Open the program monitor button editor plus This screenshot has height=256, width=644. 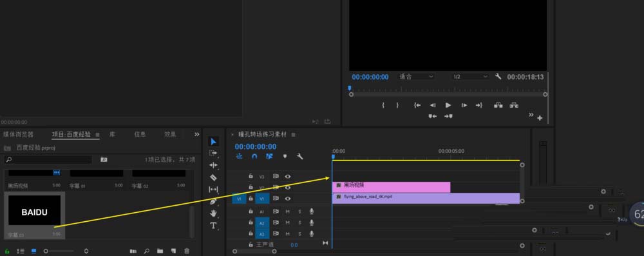pyautogui.click(x=540, y=118)
